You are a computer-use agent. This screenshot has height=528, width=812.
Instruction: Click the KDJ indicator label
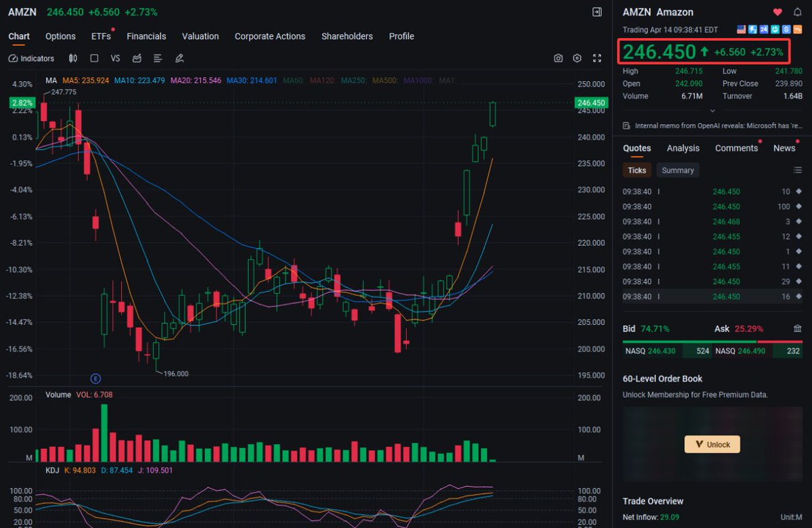click(x=53, y=470)
